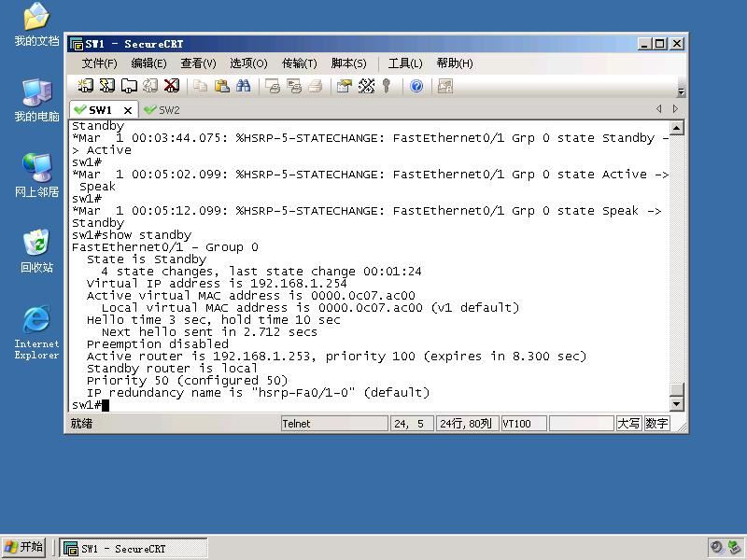Open the 选项(O) menu
This screenshot has height=560, width=747.
pos(248,63)
